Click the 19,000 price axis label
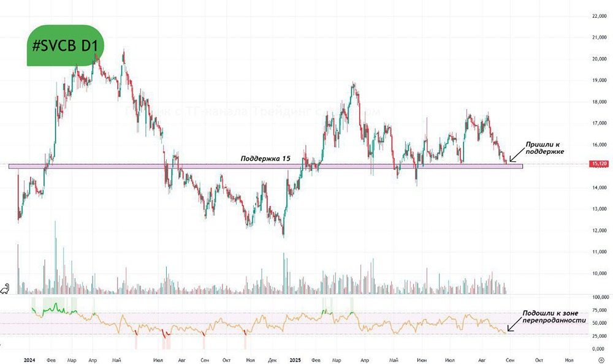 coord(600,80)
